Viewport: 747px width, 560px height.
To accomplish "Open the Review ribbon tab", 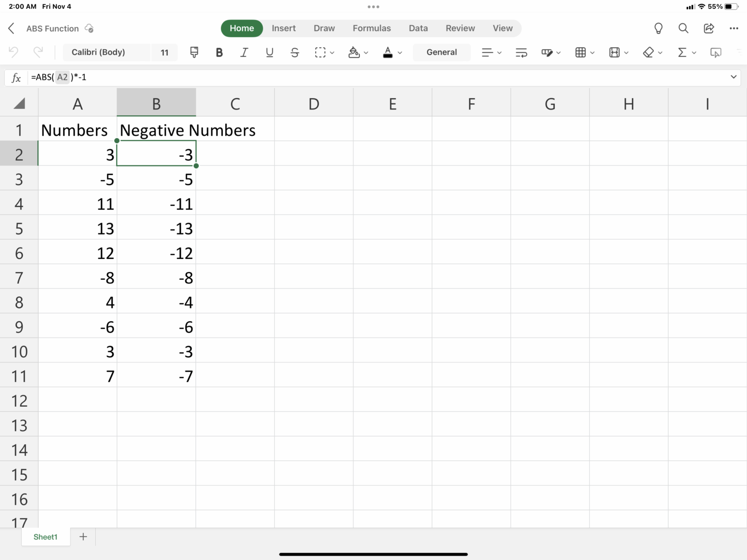I will click(x=460, y=28).
